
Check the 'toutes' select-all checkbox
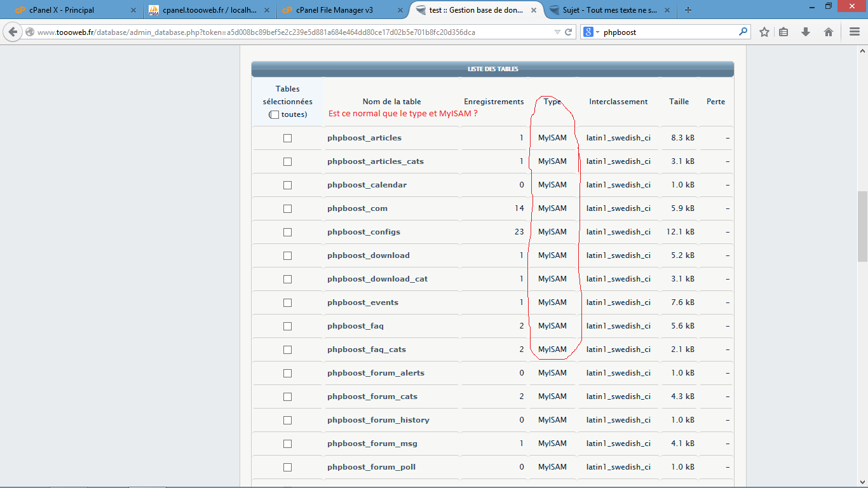275,114
